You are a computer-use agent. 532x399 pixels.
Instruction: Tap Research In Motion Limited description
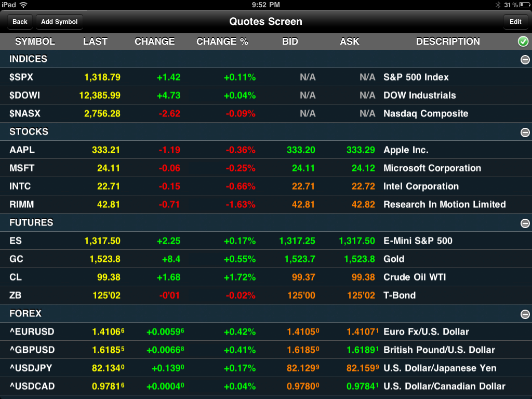[445, 204]
